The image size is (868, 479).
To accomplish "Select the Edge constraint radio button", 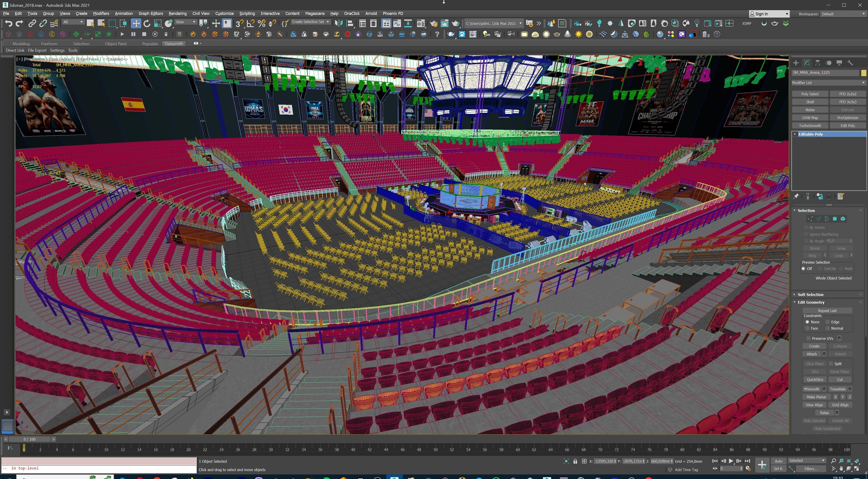I will (827, 322).
